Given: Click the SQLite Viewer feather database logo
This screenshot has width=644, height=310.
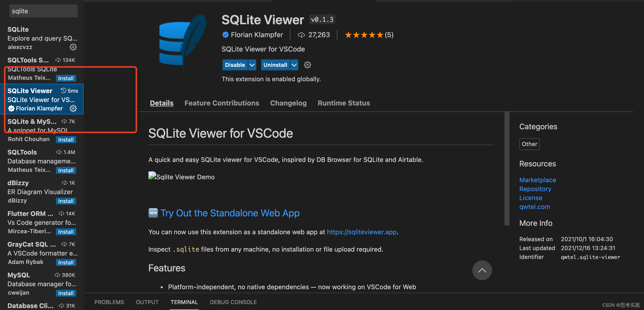Looking at the screenshot, I should click(183, 43).
